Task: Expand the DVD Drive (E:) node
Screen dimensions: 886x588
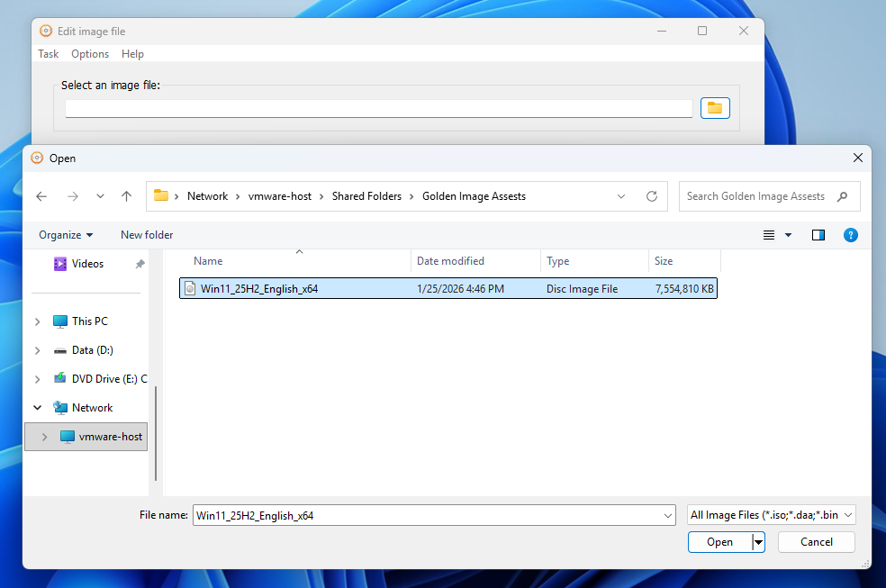Action: (x=37, y=379)
